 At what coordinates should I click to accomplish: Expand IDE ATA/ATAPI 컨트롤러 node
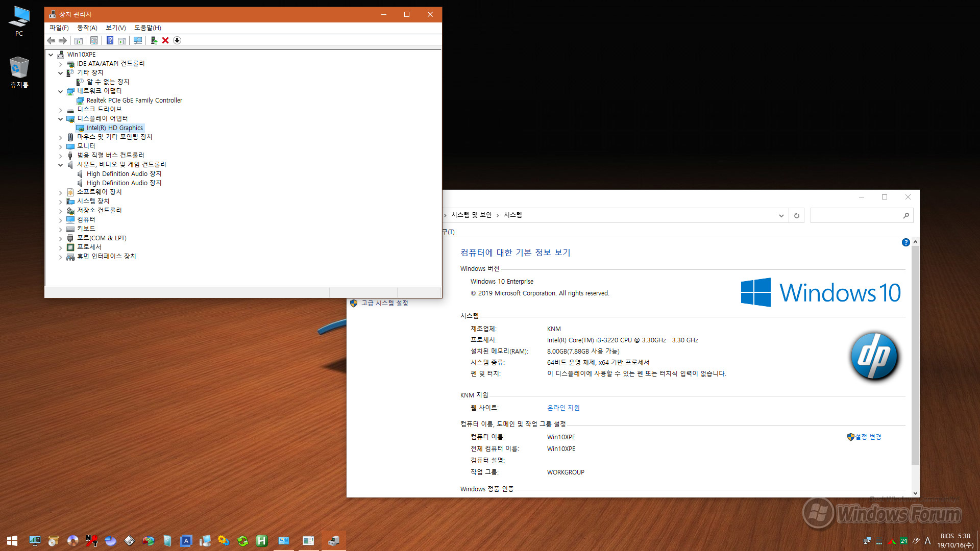(x=60, y=64)
